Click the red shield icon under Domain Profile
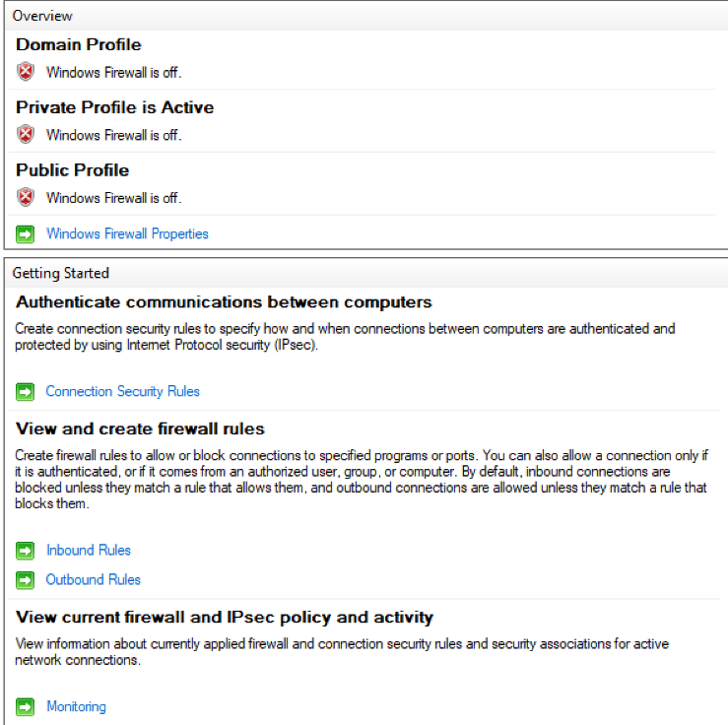 [26, 72]
